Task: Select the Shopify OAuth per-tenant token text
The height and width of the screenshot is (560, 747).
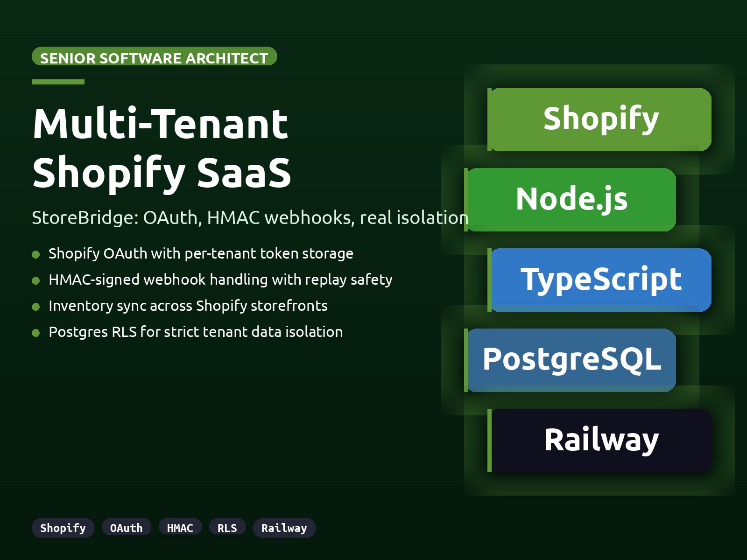Action: tap(201, 253)
